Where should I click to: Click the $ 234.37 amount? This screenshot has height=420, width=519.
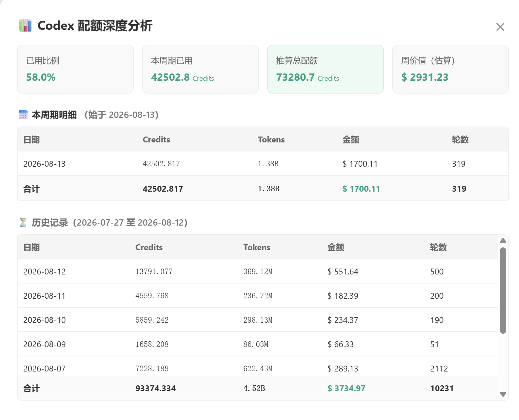click(343, 320)
